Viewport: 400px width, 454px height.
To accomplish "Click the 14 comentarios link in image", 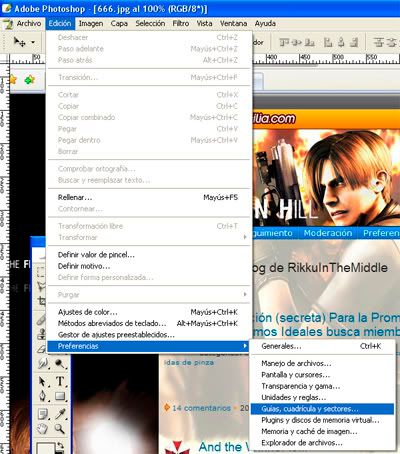I will click(x=201, y=408).
